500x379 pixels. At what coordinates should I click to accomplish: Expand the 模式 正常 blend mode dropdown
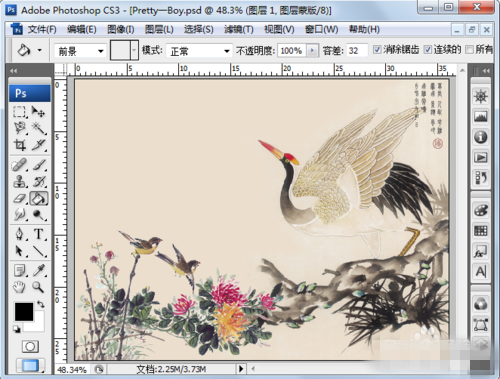click(x=199, y=51)
